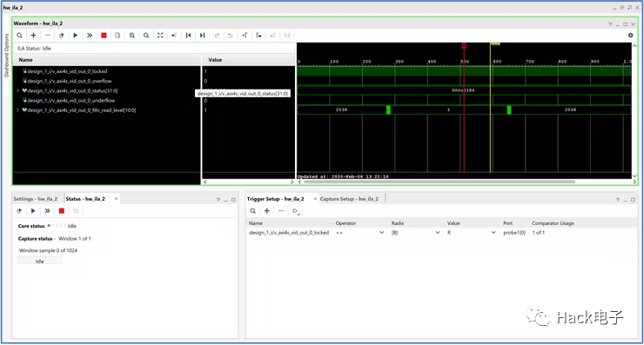Open the Dashboard Options side tab
Image resolution: width=644 pixels, height=345 pixels.
pyautogui.click(x=6, y=55)
